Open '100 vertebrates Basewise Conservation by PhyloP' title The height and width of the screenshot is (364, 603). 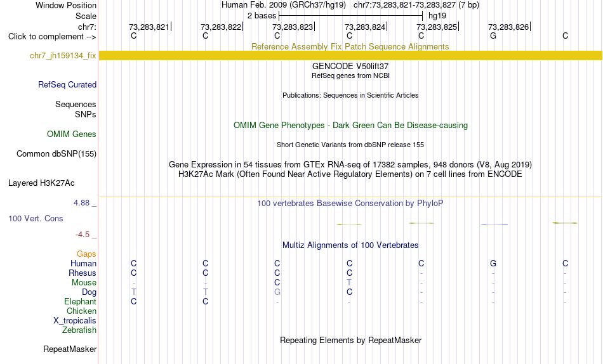point(350,204)
